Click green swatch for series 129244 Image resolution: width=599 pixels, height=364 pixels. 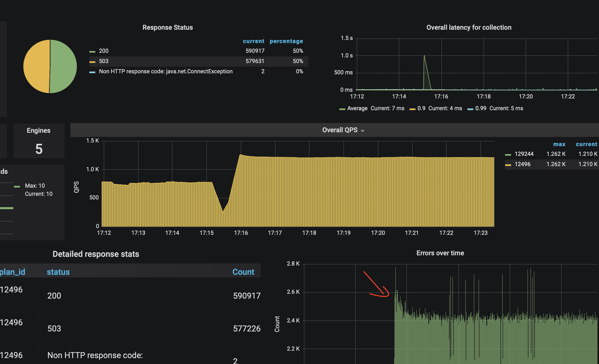point(508,155)
